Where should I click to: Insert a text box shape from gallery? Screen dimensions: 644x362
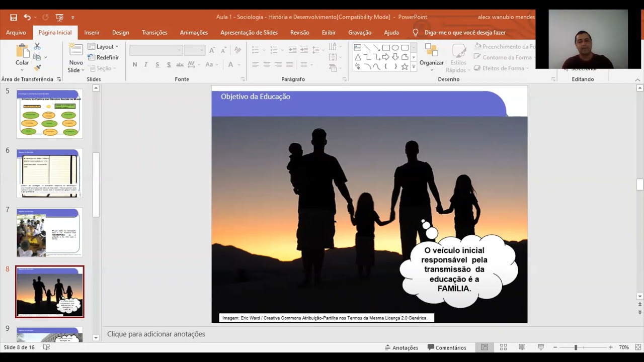click(x=358, y=48)
